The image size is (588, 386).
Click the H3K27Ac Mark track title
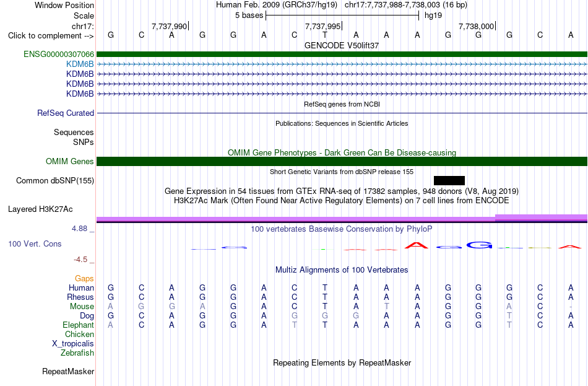[x=342, y=201]
